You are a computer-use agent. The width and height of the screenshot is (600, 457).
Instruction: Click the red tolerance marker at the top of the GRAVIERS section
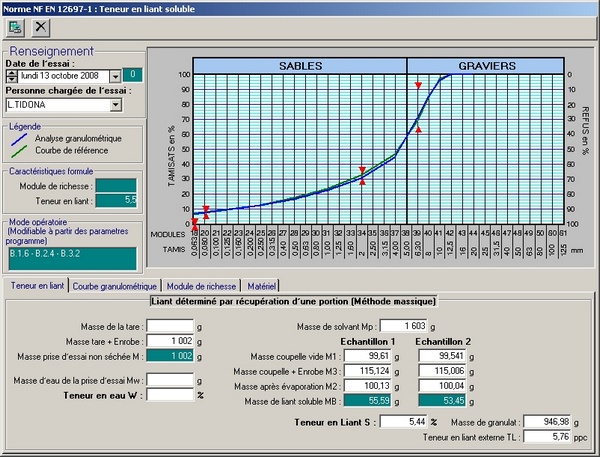coord(419,86)
